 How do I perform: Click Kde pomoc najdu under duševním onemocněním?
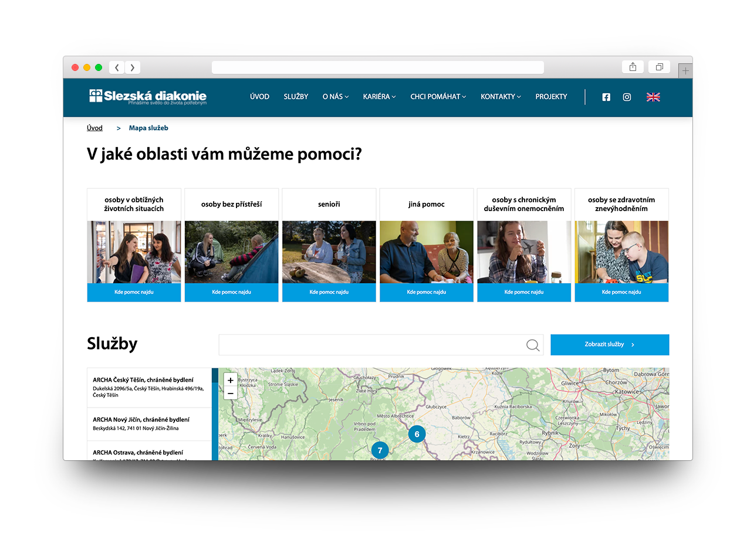click(524, 293)
